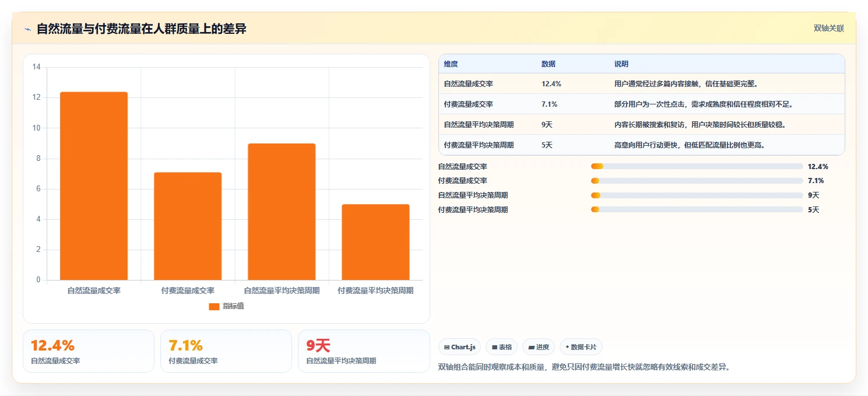The image size is (868, 396).
Task: Click 7.1% value beside progress bar
Action: pyautogui.click(x=816, y=181)
